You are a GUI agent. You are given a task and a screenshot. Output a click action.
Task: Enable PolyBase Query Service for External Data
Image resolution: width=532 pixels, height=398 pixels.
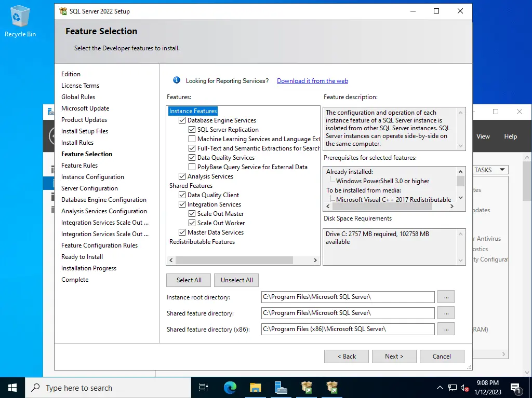coord(192,167)
